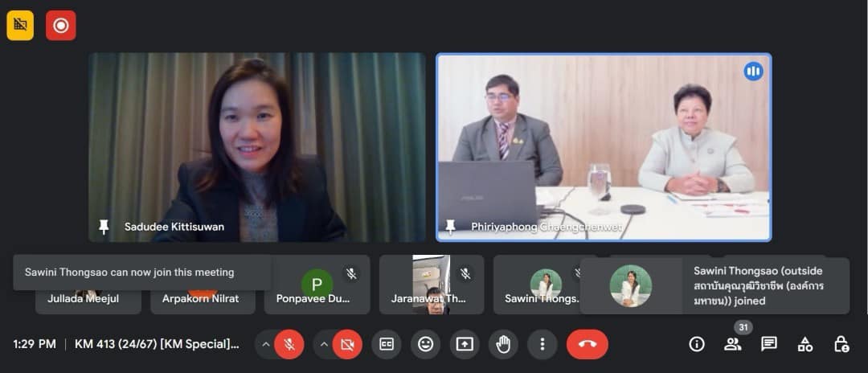Open host controls lock icon

point(841,344)
